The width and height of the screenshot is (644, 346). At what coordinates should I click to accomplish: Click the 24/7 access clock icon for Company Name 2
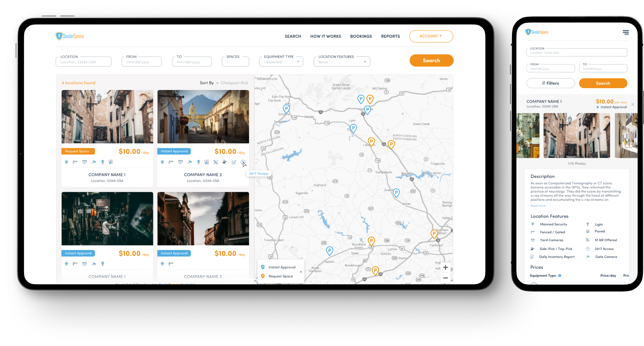point(243,162)
